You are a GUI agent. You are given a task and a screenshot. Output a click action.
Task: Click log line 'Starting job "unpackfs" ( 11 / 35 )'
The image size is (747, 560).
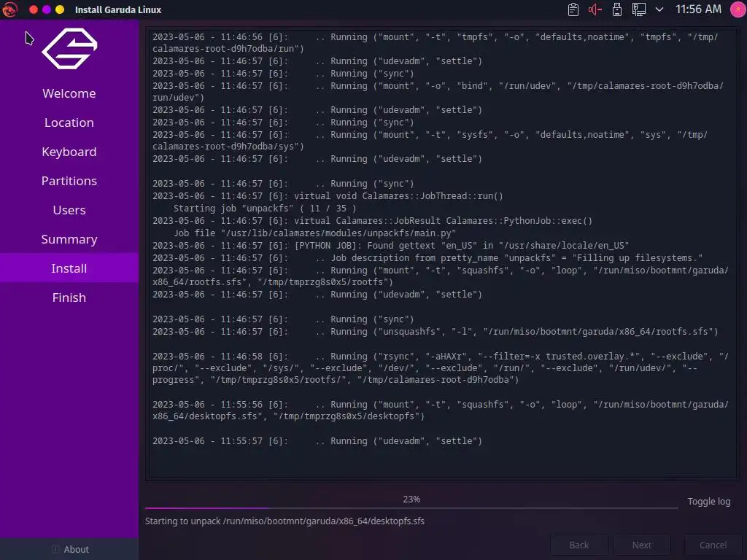click(264, 208)
